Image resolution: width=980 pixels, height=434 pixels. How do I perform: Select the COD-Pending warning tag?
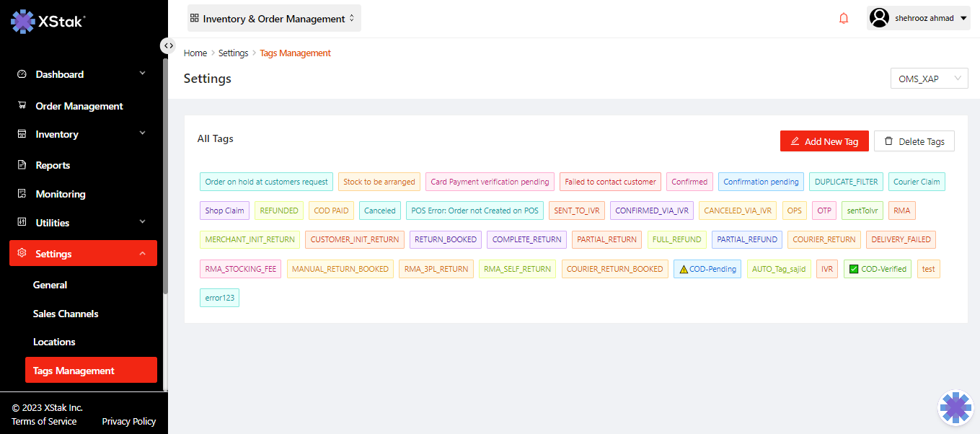[707, 269]
